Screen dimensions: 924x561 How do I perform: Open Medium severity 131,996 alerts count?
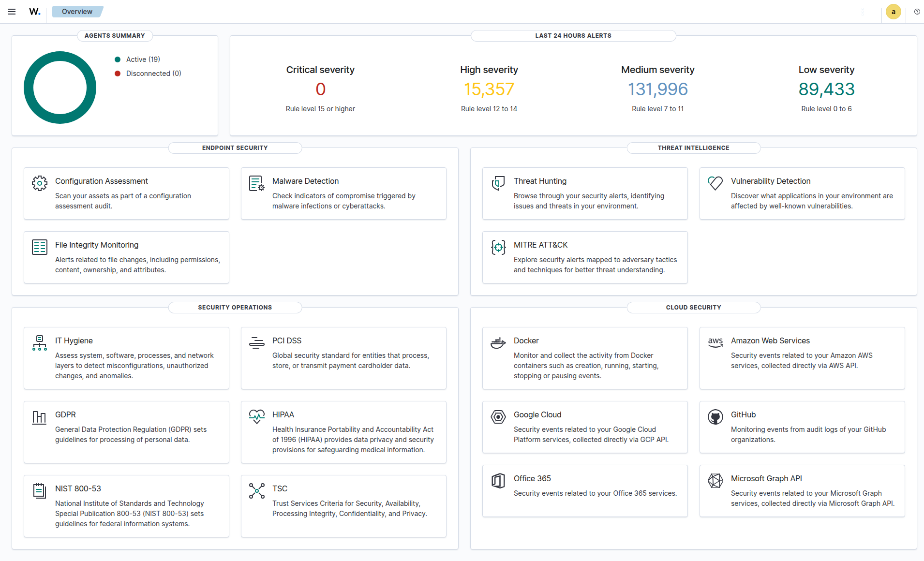point(657,89)
